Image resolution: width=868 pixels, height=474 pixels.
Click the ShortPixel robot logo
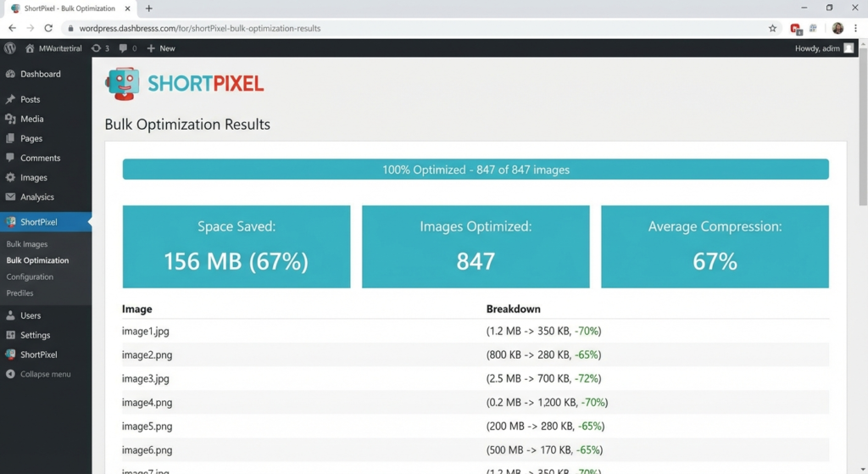click(122, 84)
